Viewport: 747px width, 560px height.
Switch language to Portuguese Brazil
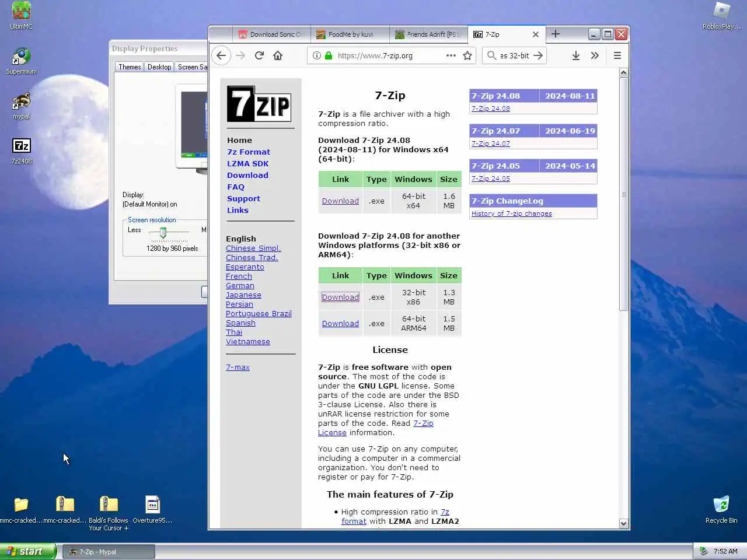(259, 314)
